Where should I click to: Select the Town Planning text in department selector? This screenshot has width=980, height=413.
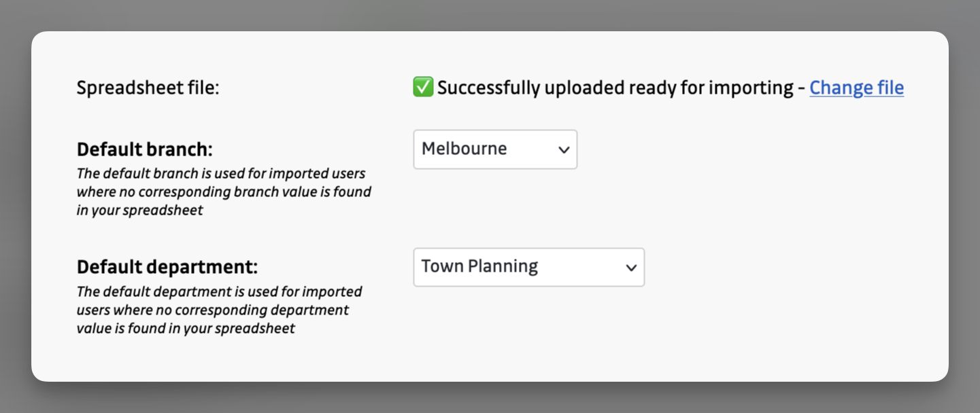click(x=479, y=266)
